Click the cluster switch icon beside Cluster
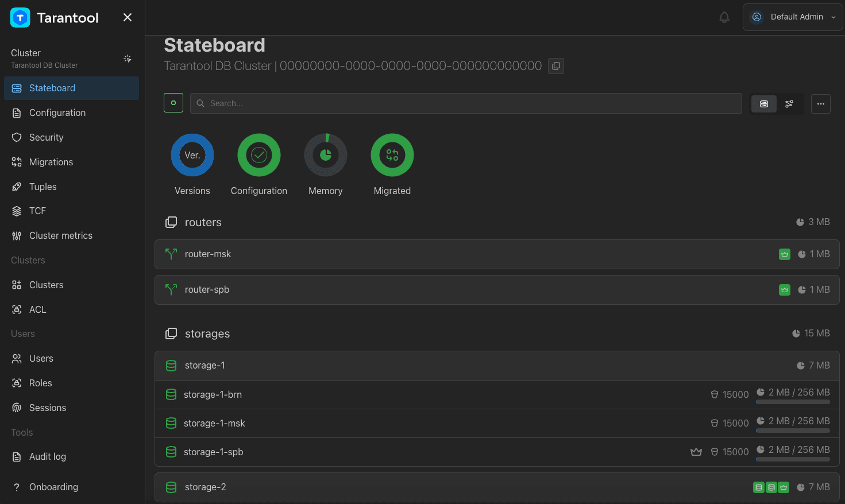This screenshot has width=845, height=504. (x=128, y=59)
